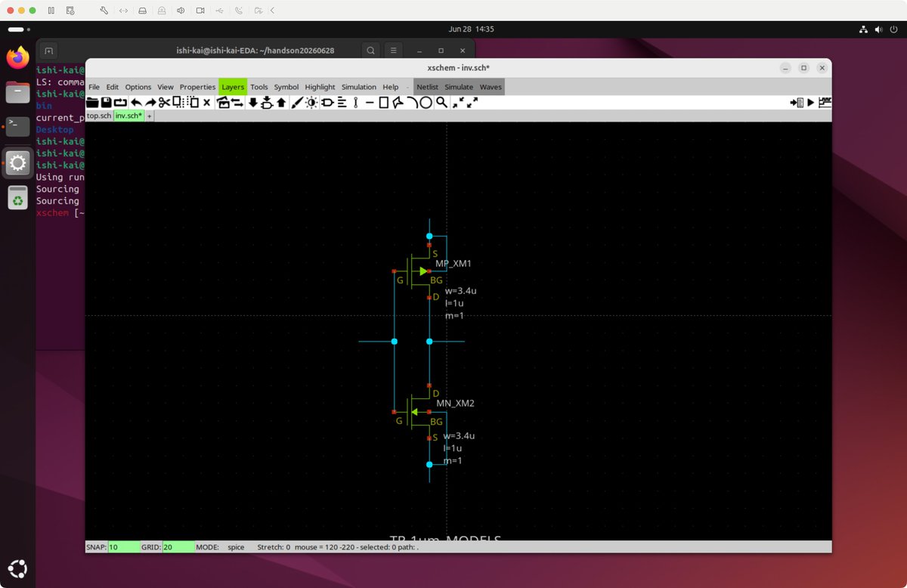Click the new tab icon in terminal window
This screenshot has height=588, width=907.
point(48,51)
